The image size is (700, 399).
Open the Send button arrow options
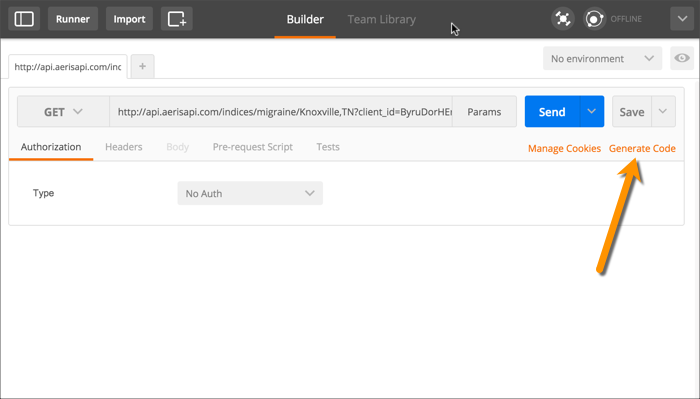592,111
